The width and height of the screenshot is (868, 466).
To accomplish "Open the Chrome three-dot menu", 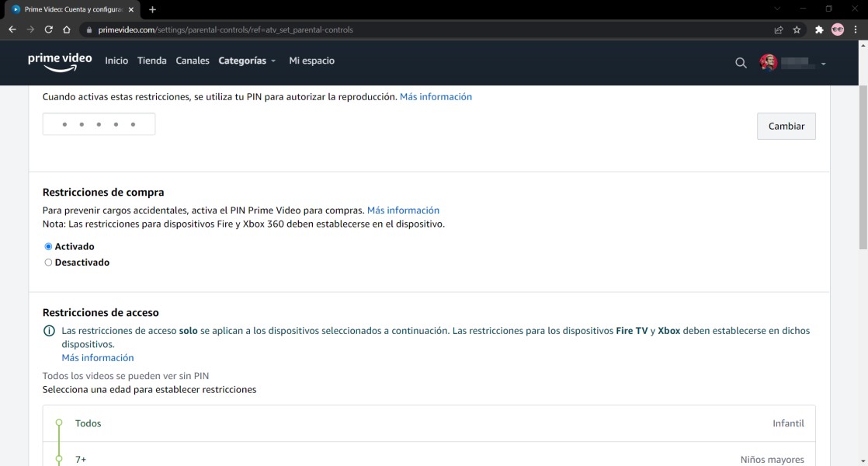I will click(856, 30).
